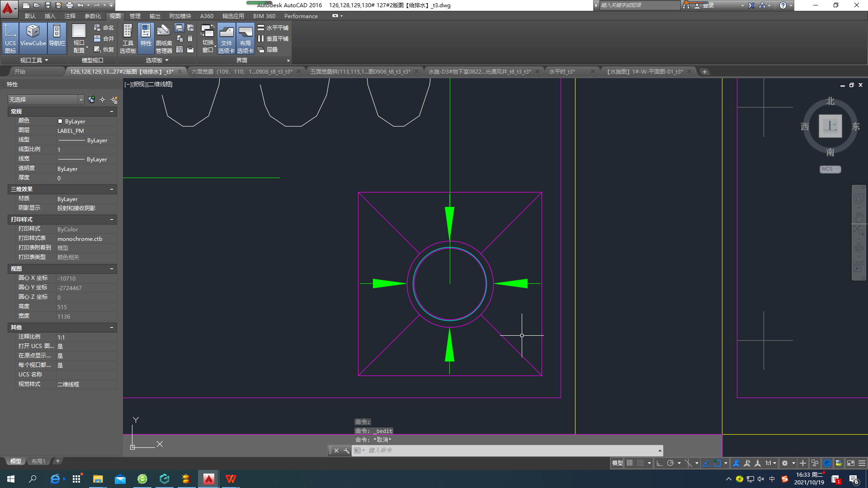Screen dimensions: 868x488
Task: Open annotation scale 1:1 dropdown
Action: pyautogui.click(x=771, y=463)
